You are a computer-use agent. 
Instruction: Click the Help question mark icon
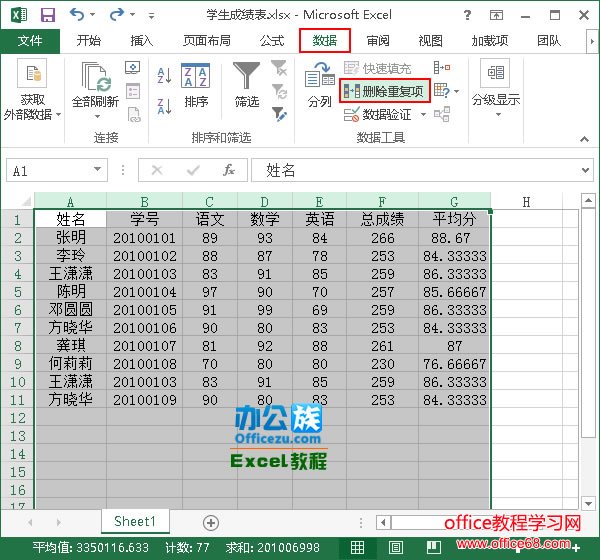pos(467,15)
